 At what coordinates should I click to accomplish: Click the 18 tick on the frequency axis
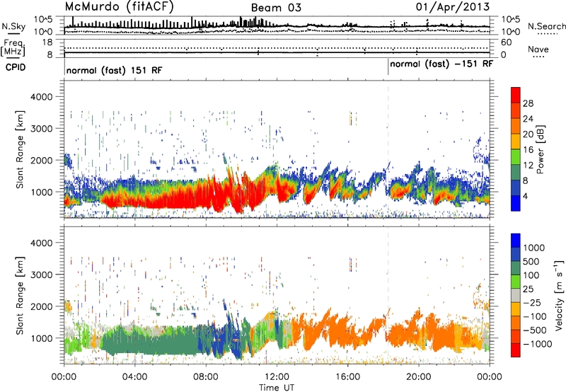click(47, 42)
